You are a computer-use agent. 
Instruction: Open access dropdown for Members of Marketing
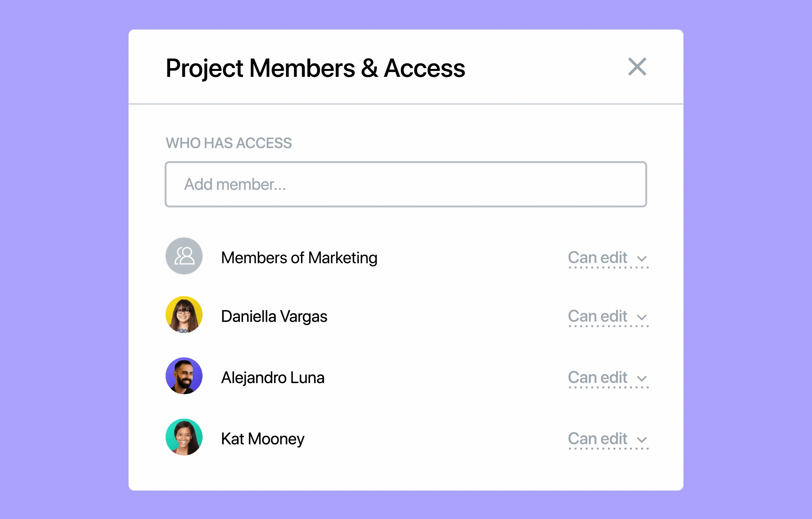coord(607,258)
